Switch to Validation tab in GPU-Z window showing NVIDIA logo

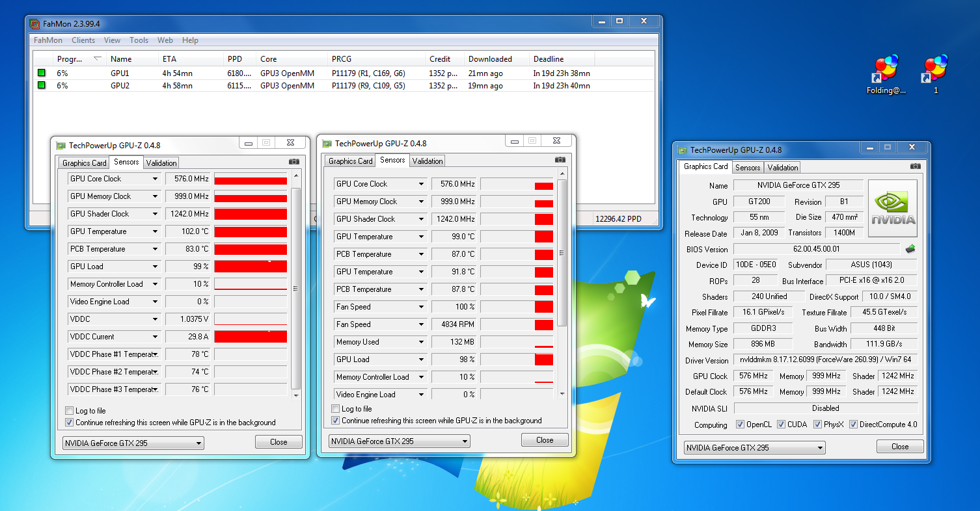click(x=783, y=168)
